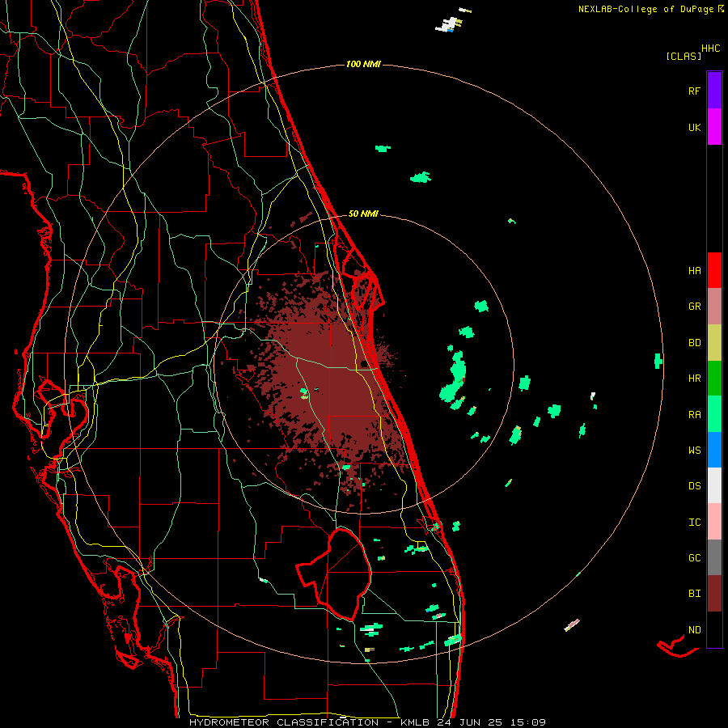The image size is (728, 728).
Task: Click the "HHC" product code text
Action: [x=710, y=49]
